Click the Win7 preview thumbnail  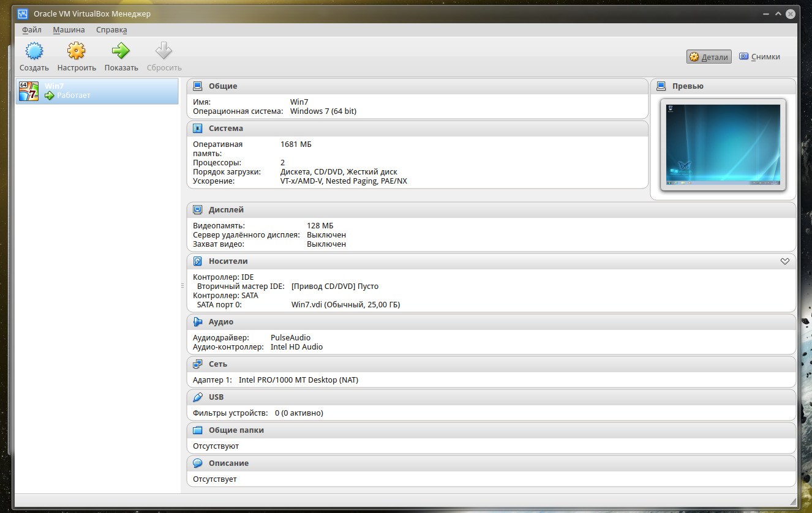tap(723, 145)
